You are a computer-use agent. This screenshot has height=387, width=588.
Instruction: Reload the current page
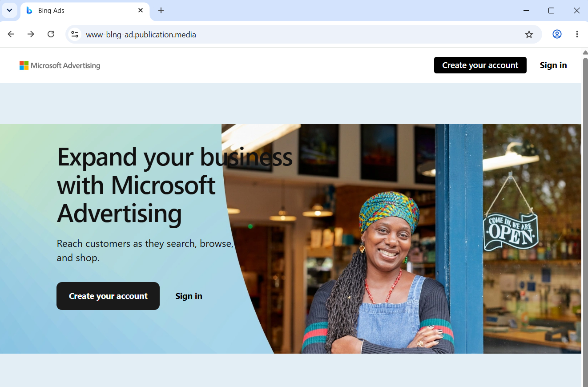51,34
